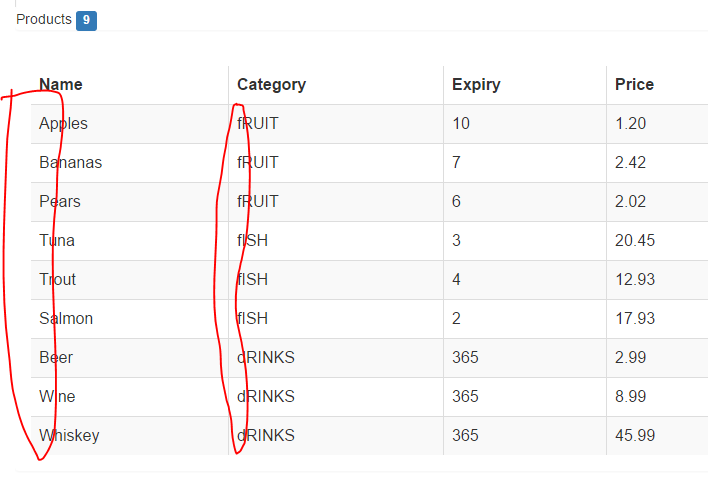Select the Price column header
The image size is (708, 483).
click(x=634, y=85)
